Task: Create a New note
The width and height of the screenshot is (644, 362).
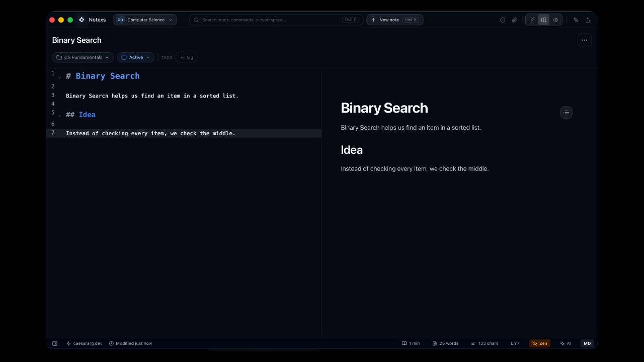Action: point(395,20)
